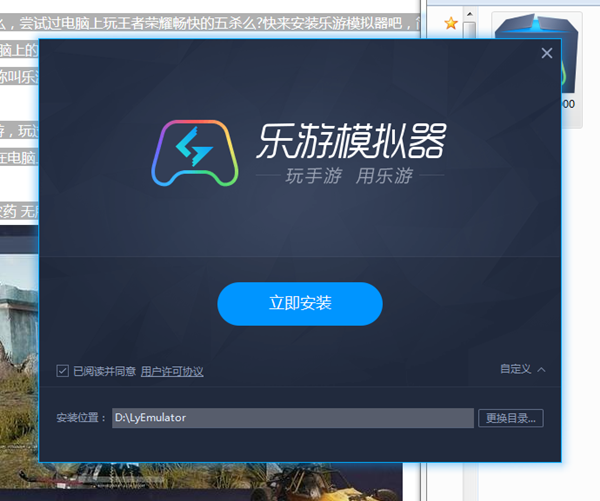600x501 pixels.
Task: Click the 玩手游 用乐游 slogan text
Action: pos(349,176)
